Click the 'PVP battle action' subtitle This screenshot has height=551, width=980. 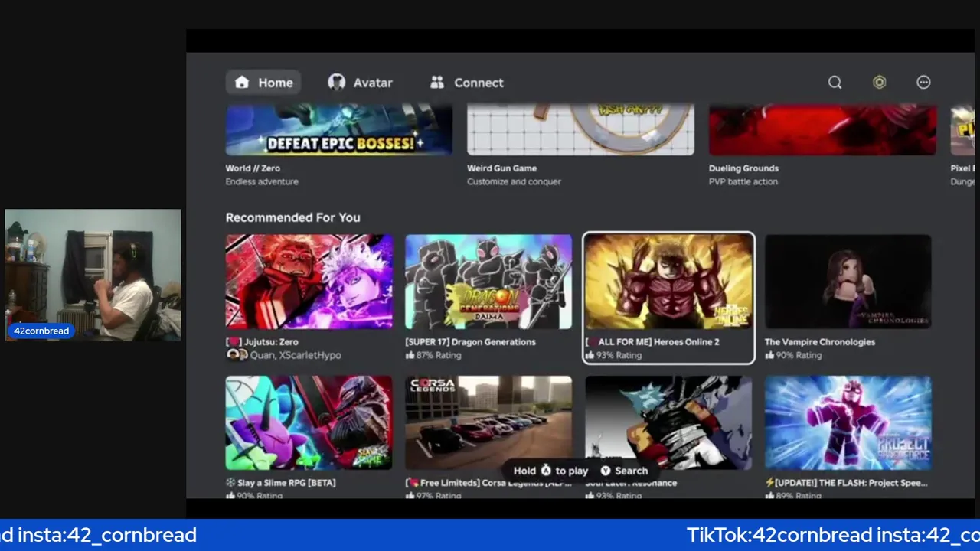743,181
